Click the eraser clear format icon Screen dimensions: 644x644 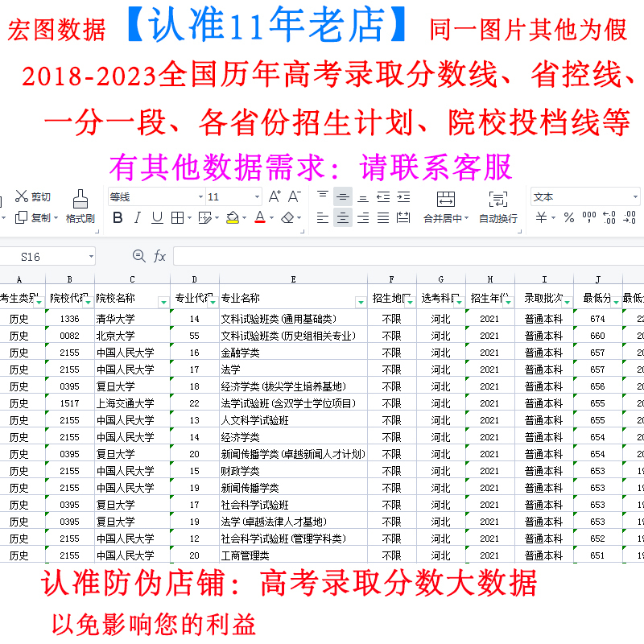287,217
